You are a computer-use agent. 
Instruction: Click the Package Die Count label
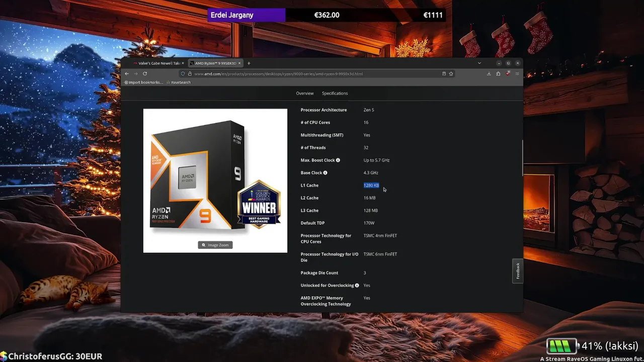pos(319,273)
